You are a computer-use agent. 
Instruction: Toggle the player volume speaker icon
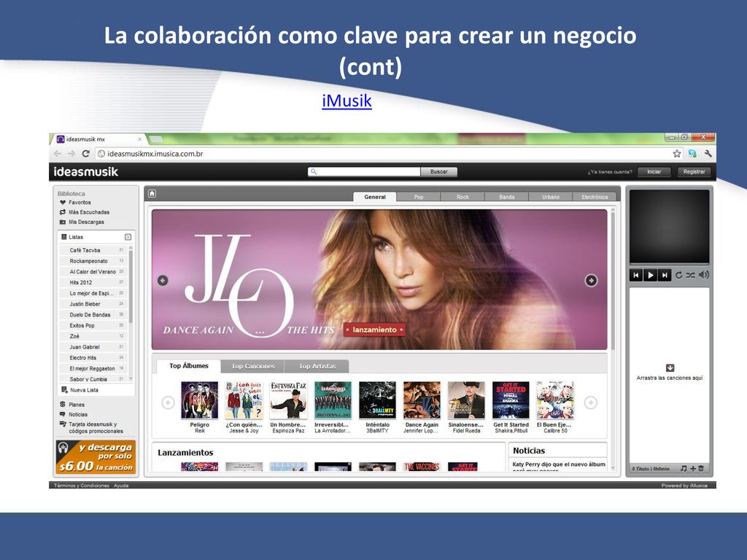704,275
